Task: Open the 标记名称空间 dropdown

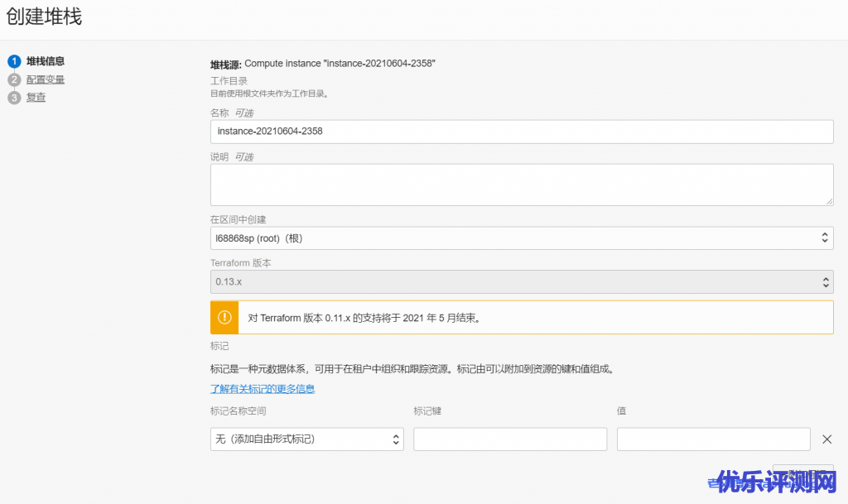Action: pyautogui.click(x=307, y=439)
